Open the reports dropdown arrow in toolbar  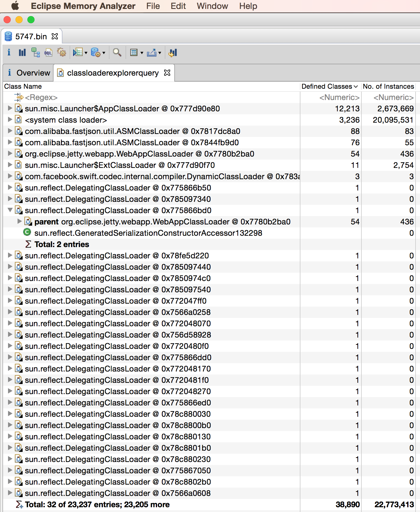click(86, 53)
